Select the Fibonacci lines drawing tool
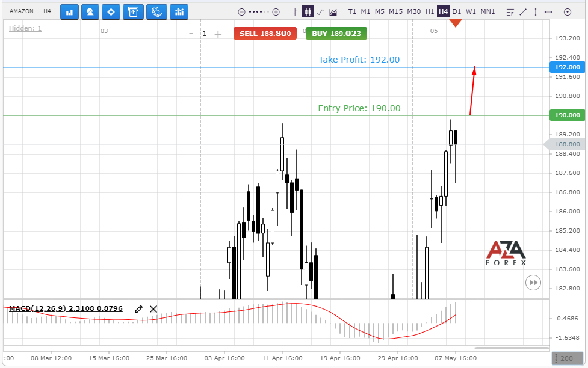The height and width of the screenshot is (368, 588). click(510, 13)
